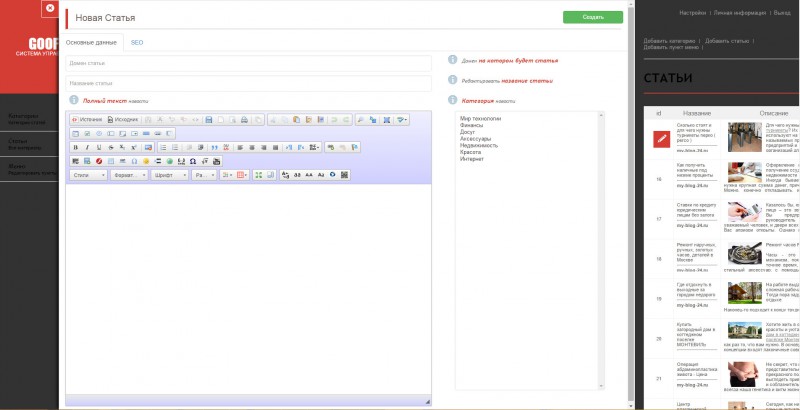Click the Выход logout link
The height and width of the screenshot is (410, 800).
point(782,13)
